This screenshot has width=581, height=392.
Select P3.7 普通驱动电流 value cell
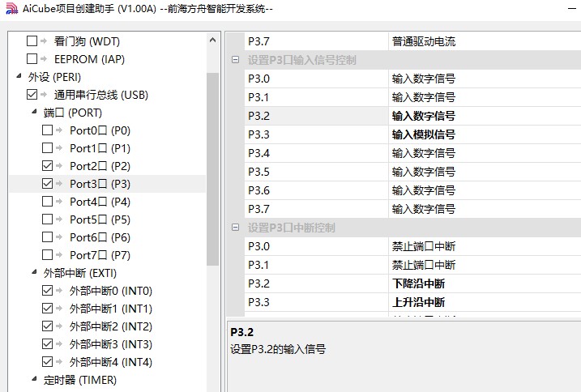tap(485, 41)
